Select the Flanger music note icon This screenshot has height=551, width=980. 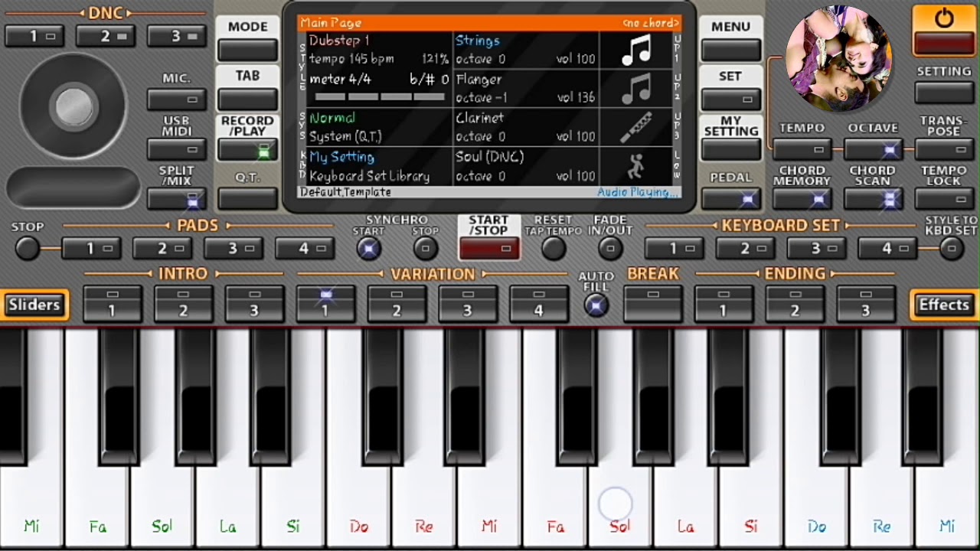(636, 90)
